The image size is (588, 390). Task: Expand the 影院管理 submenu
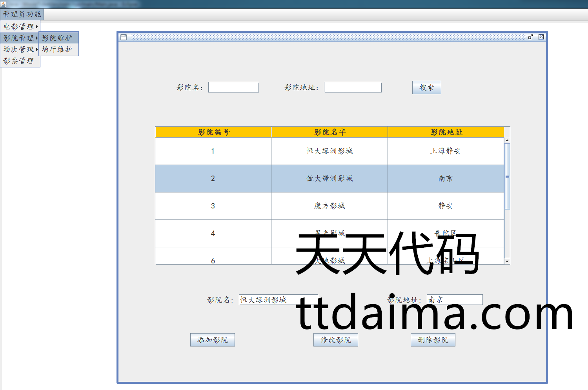pos(20,38)
